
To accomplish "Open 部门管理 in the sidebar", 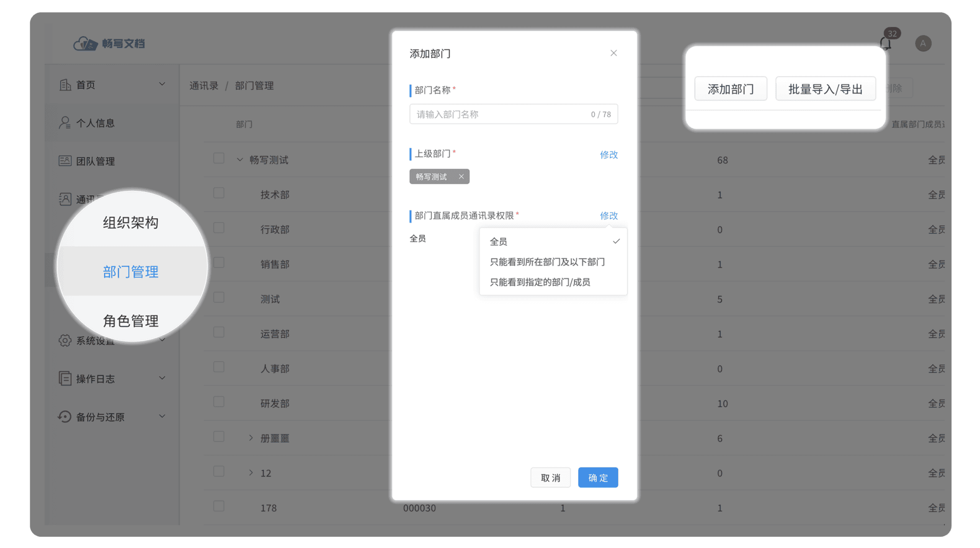I will (x=131, y=271).
